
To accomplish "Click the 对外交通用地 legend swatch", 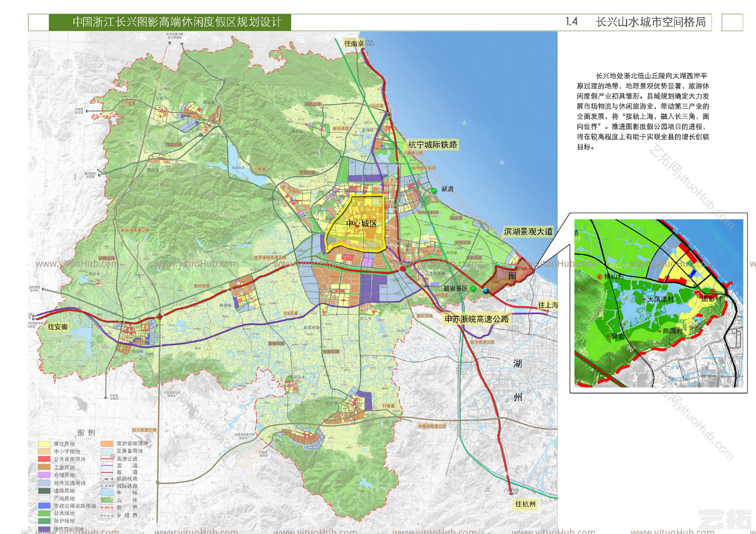I will (44, 483).
